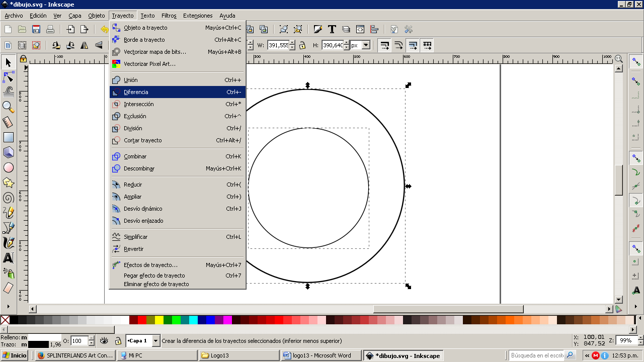Screen dimensions: 644x362
Task: Toggle moving patterns with objects
Action: [x=427, y=45]
